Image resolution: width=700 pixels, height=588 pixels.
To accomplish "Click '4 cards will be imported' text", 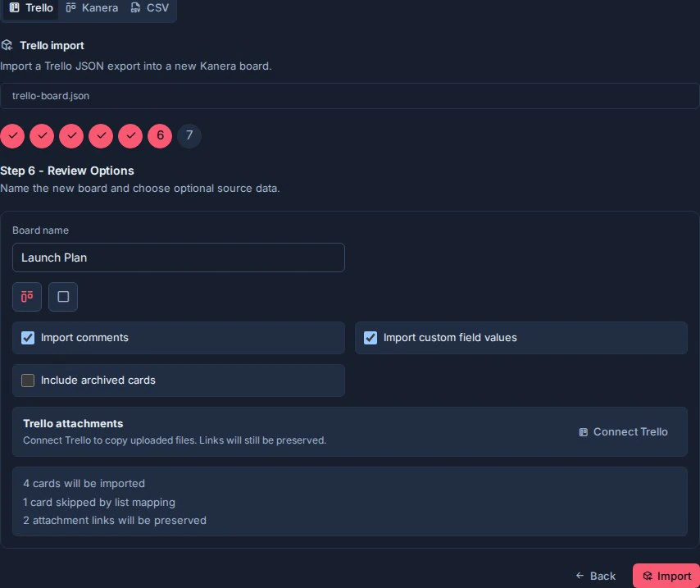I will (84, 484).
